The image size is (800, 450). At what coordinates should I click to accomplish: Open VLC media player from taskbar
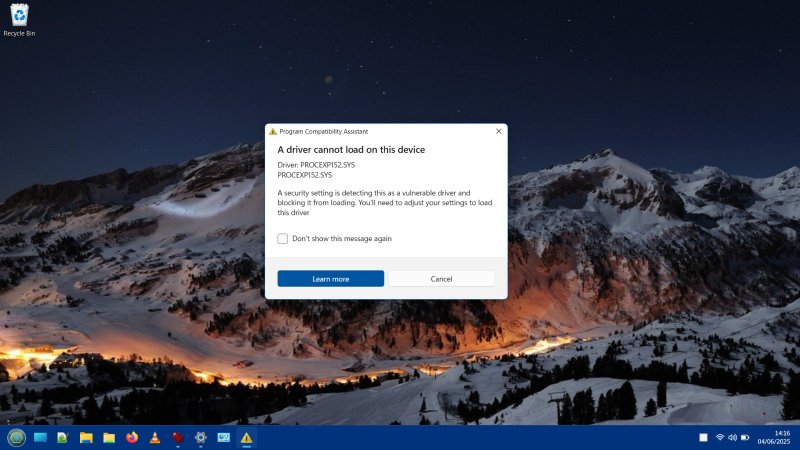pyautogui.click(x=155, y=438)
